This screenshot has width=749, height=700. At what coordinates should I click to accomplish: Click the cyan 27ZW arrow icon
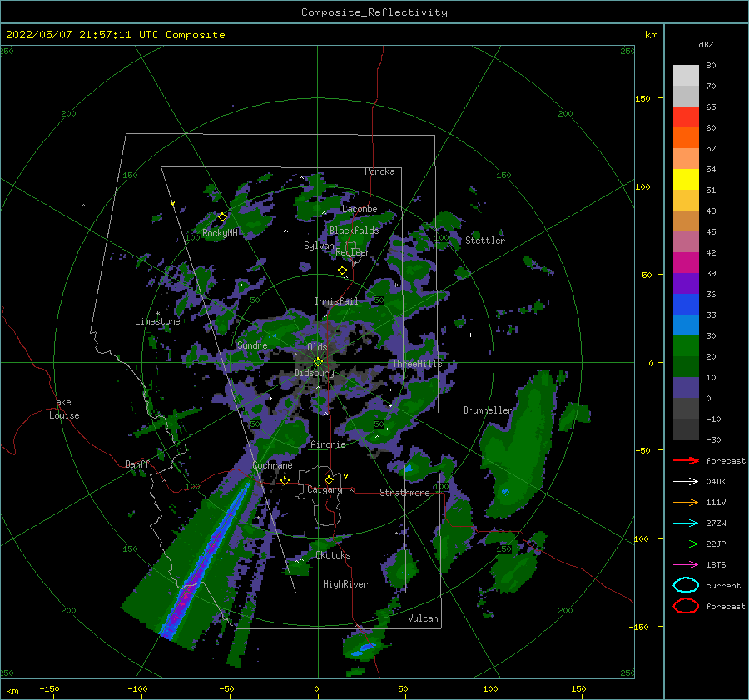686,524
